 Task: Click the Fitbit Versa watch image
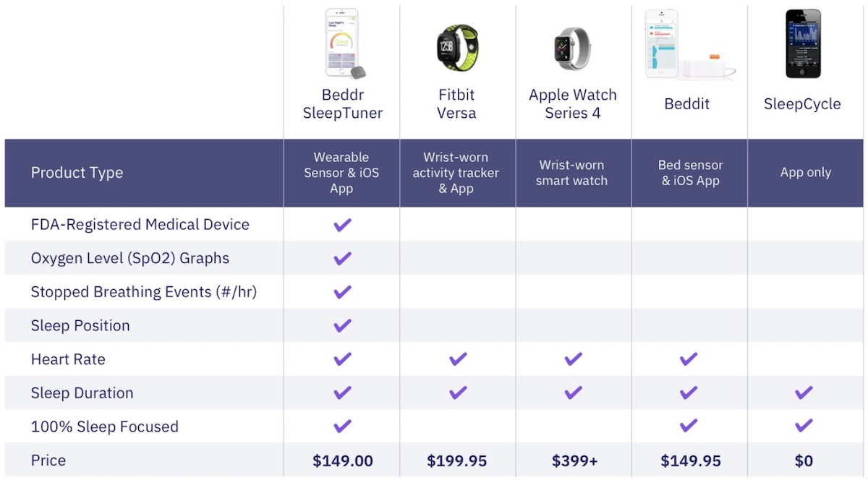457,47
